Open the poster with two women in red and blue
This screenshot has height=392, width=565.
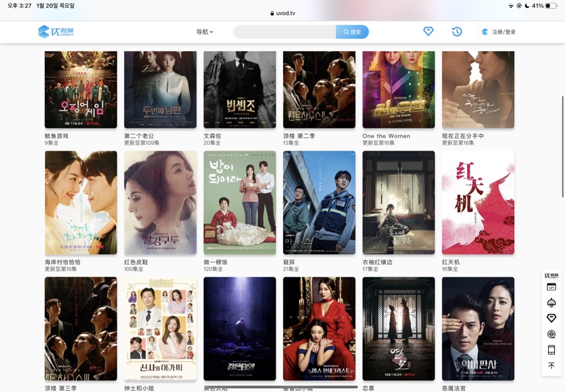coord(320,329)
